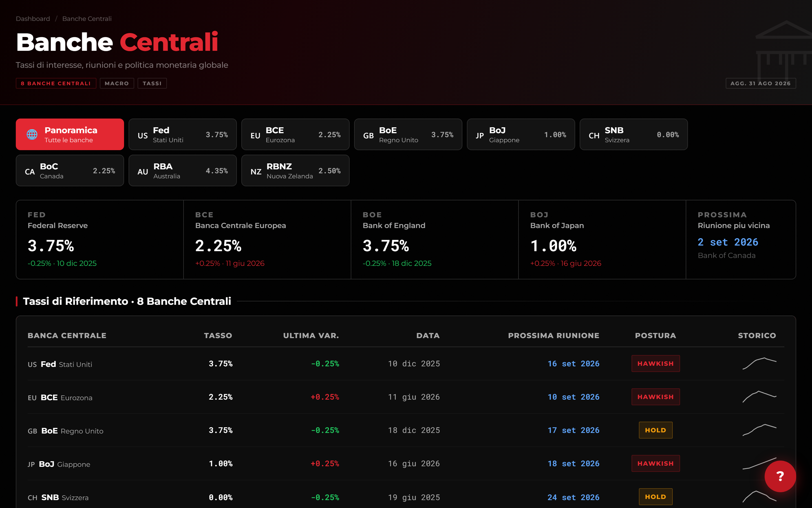This screenshot has width=812, height=508.
Task: Select the BoC Canada tab
Action: pos(70,170)
